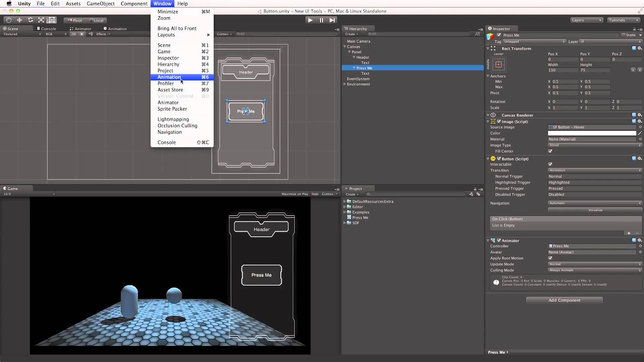This screenshot has height=362, width=644.
Task: Open Button (Script) gear menu
Action: 640,158
